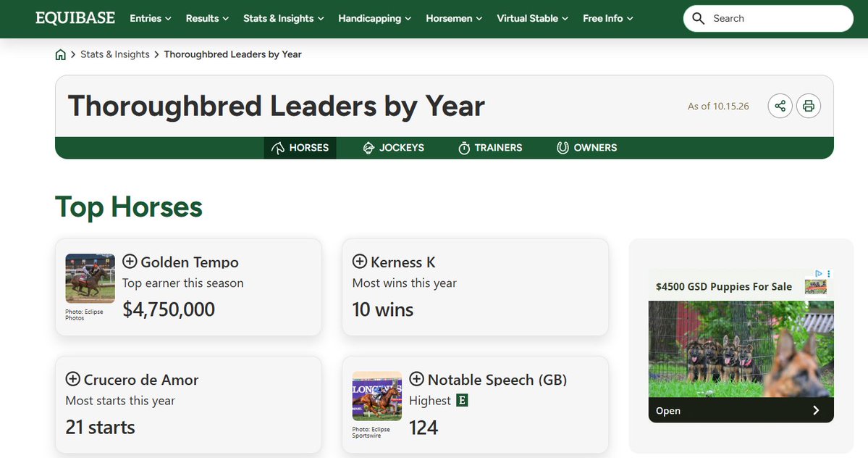
Task: Click the AdChoices icon on the ad
Action: click(819, 274)
